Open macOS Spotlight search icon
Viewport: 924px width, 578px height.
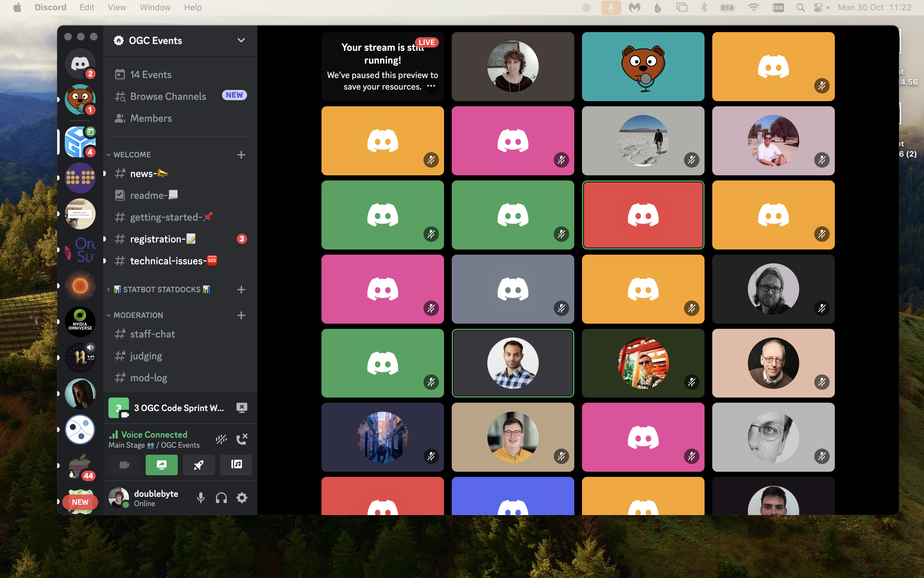800,8
